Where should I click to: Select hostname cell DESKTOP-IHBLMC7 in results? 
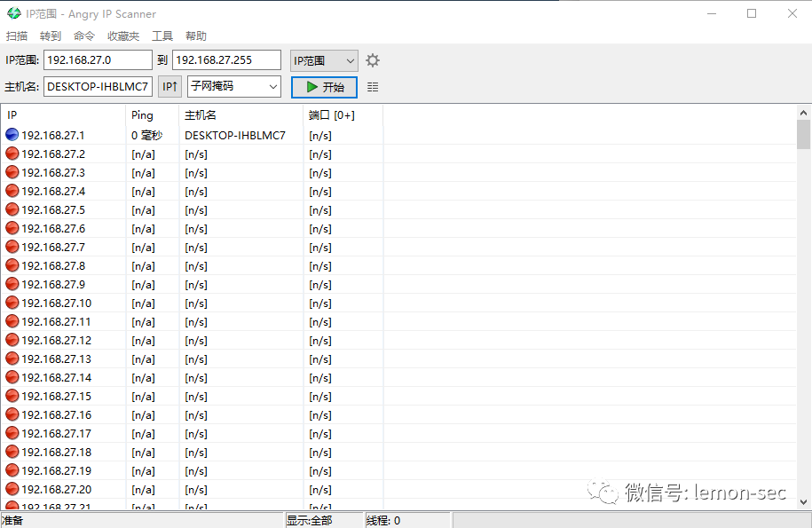pyautogui.click(x=235, y=136)
